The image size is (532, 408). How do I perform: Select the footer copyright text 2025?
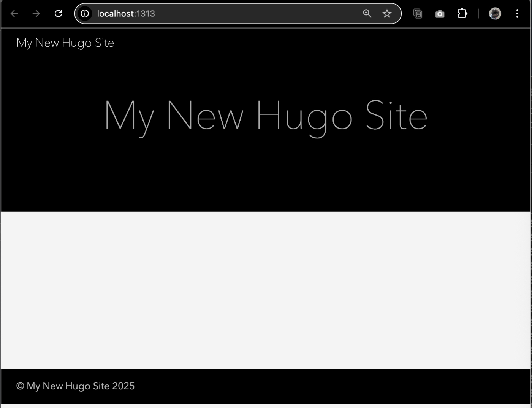[x=76, y=386]
